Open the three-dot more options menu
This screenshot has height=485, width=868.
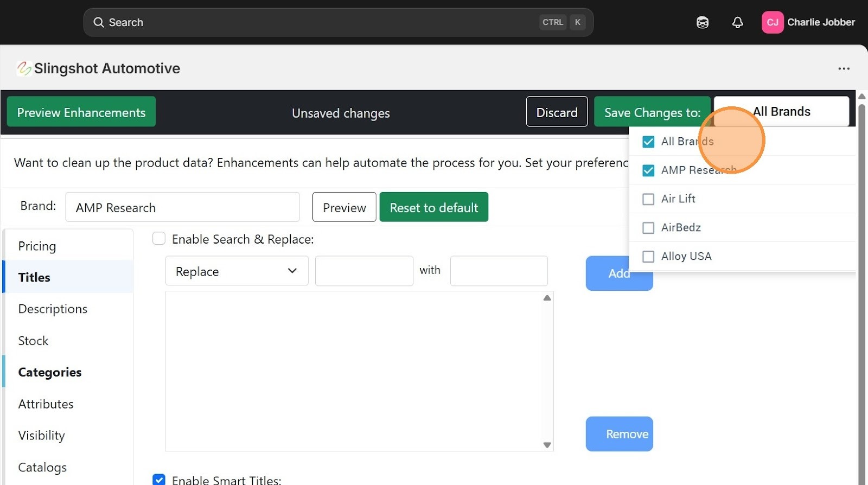pos(844,68)
